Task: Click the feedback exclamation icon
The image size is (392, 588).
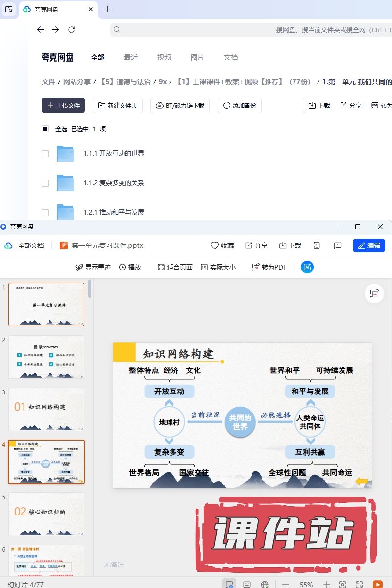Action: pyautogui.click(x=337, y=245)
